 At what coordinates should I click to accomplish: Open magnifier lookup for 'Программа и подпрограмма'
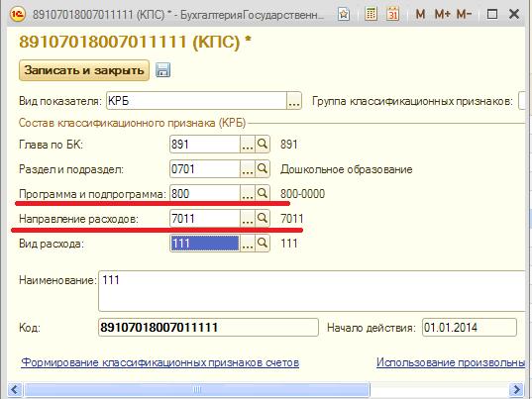click(263, 194)
